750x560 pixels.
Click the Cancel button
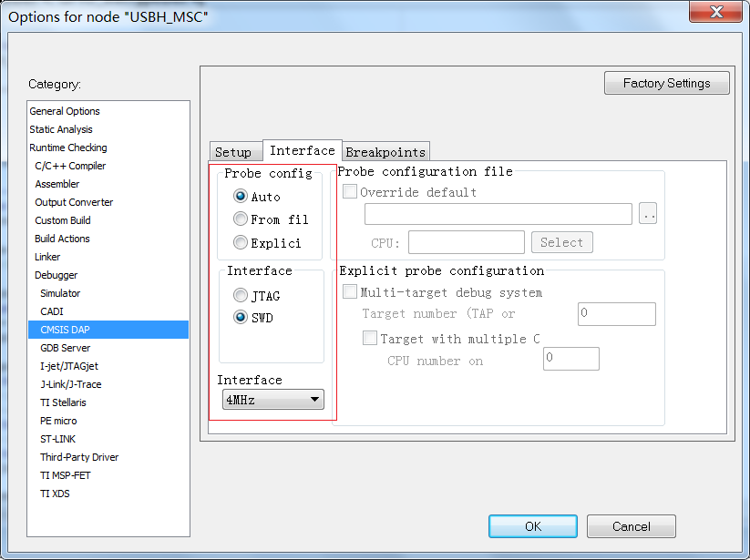[631, 526]
